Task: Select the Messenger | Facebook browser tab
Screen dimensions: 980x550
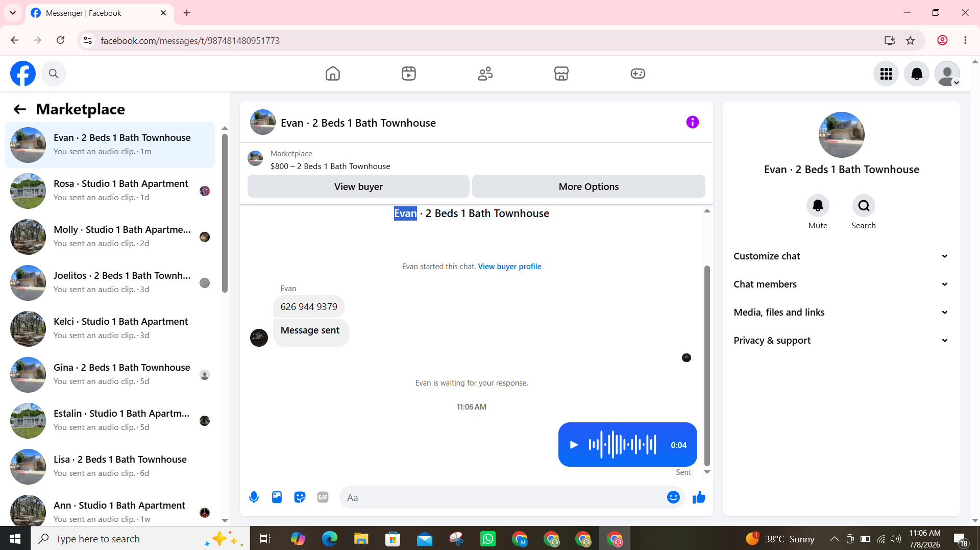Action: pos(100,13)
